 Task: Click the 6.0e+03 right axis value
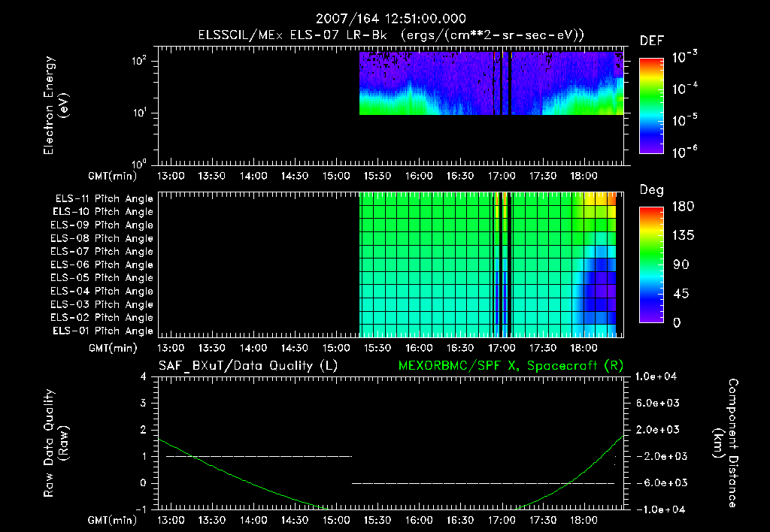click(x=658, y=403)
